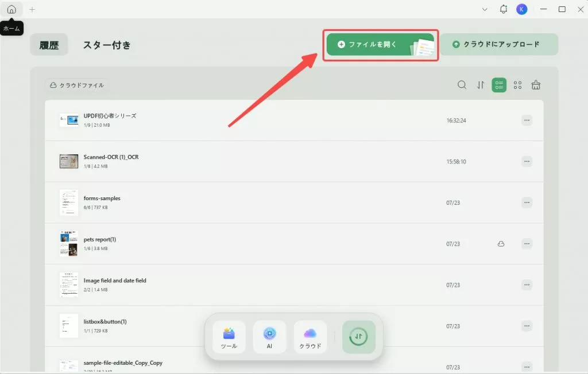Click the K account avatar
This screenshot has width=588, height=374.
(x=522, y=9)
